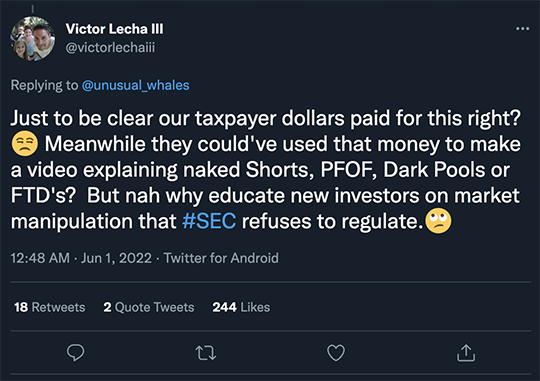Open the three-dot more options menu
Screen dimensions: 540x381
(522, 29)
